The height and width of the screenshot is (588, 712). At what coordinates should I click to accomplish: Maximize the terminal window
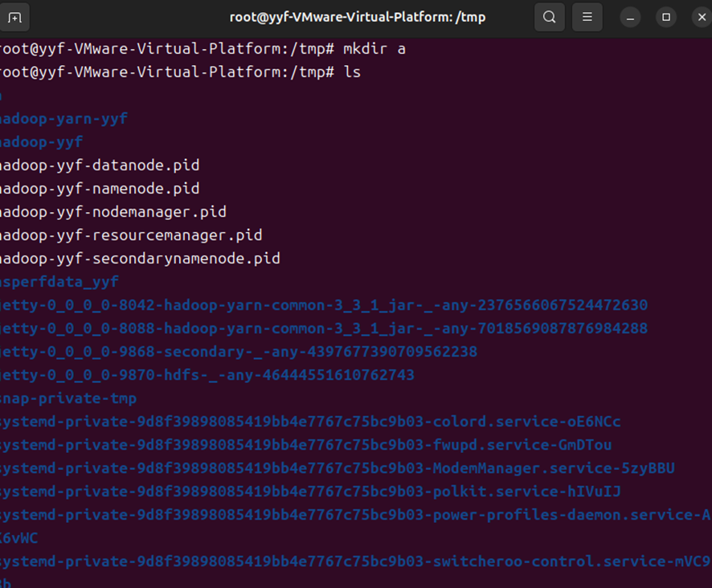pyautogui.click(x=665, y=17)
